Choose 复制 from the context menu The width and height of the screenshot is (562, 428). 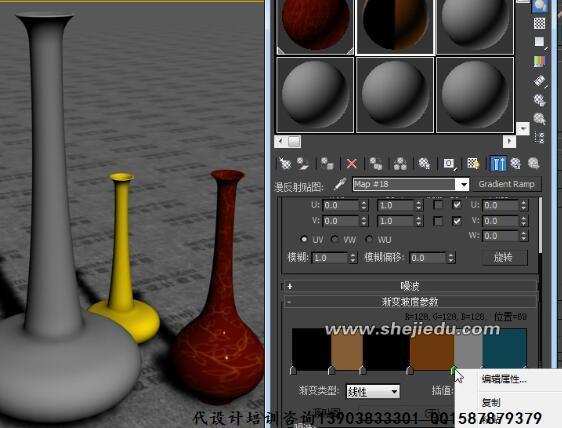click(x=491, y=403)
